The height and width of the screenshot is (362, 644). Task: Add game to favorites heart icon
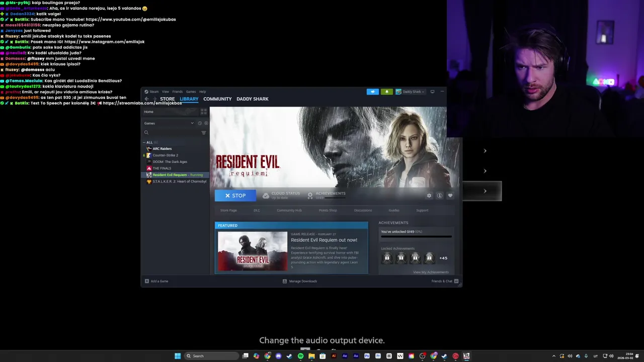[450, 196]
